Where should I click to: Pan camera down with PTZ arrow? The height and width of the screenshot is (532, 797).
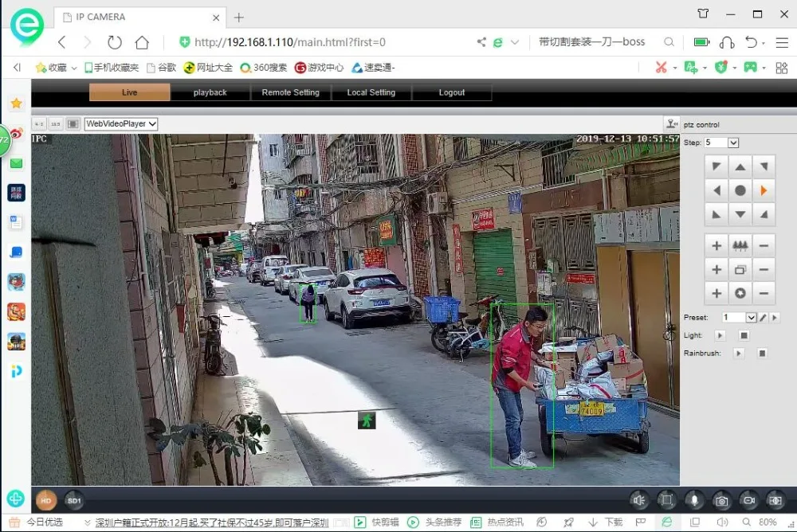point(740,214)
